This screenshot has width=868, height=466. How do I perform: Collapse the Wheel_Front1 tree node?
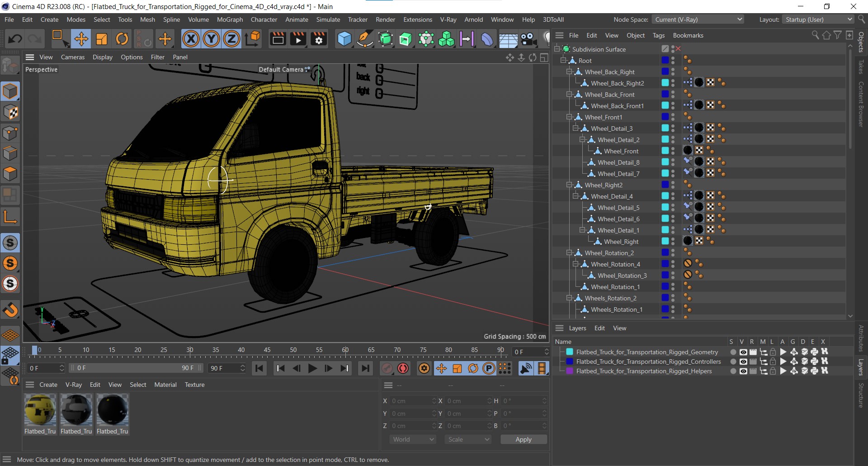(x=570, y=117)
